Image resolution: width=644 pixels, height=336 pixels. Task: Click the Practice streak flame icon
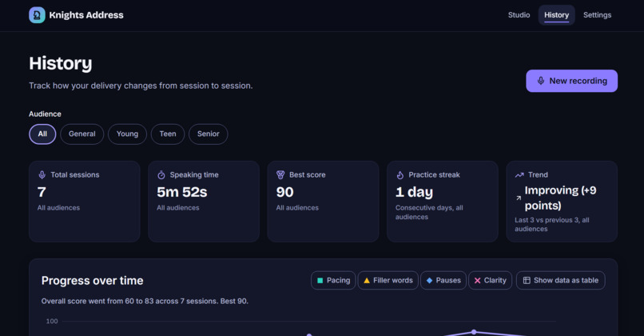coord(400,174)
